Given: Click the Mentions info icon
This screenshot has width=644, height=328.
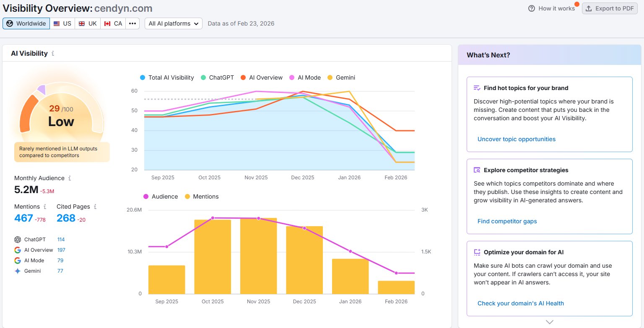Looking at the screenshot, I should [44, 207].
